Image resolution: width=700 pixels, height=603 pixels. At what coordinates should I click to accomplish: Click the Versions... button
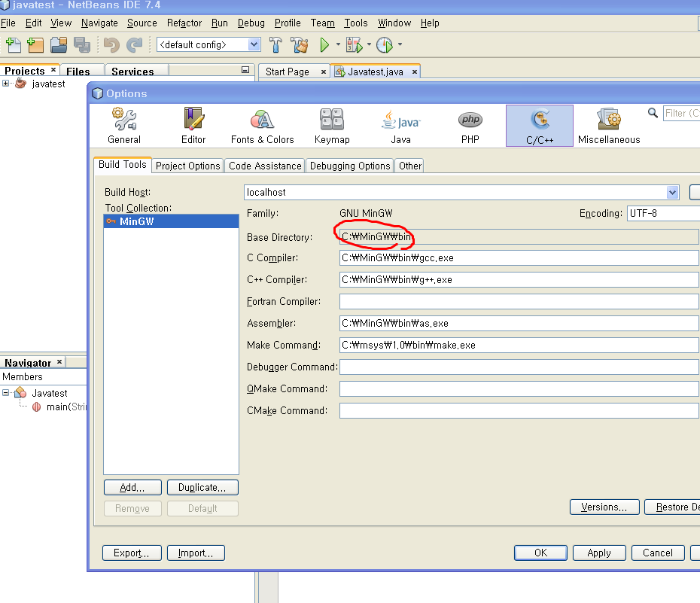[x=604, y=507]
